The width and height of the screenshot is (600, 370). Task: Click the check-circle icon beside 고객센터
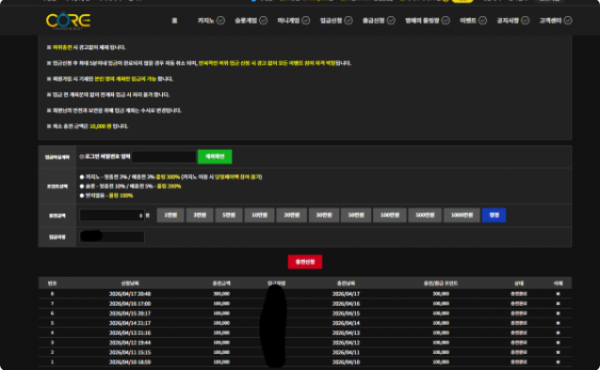pyautogui.click(x=568, y=20)
